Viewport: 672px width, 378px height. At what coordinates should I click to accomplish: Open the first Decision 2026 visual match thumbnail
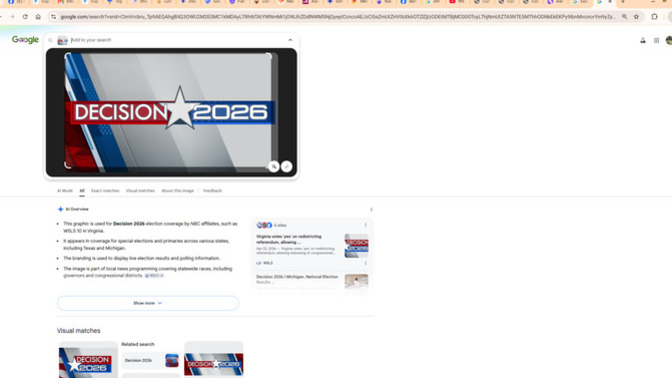point(88,360)
